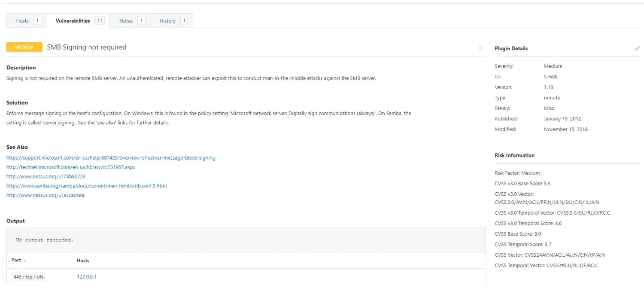Open the nessus.org u?74b80723 link
This screenshot has height=289, width=644.
pyautogui.click(x=46, y=176)
